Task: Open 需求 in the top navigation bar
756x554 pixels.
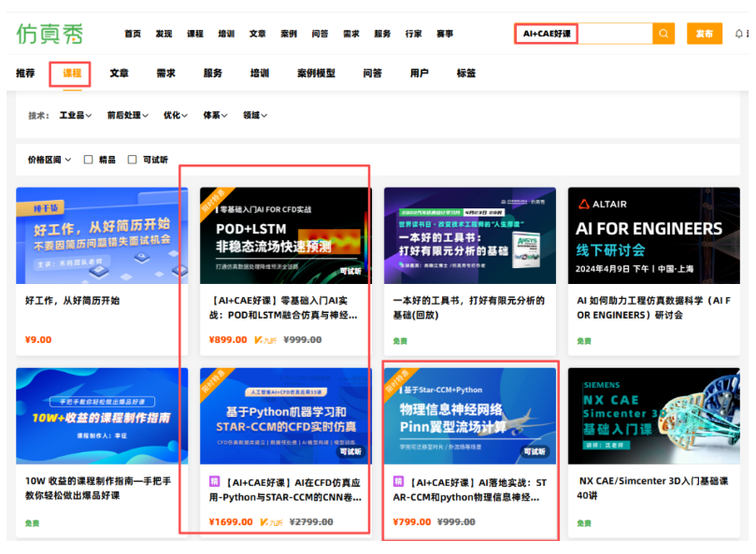Action: tap(351, 34)
